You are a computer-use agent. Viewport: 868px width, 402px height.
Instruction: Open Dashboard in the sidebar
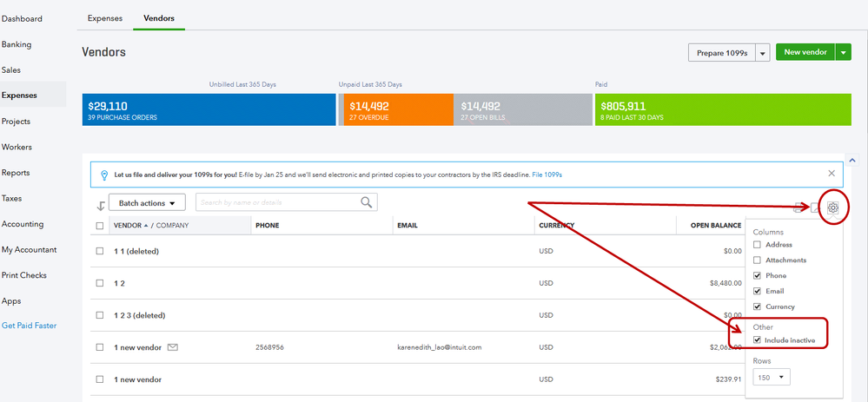[22, 19]
